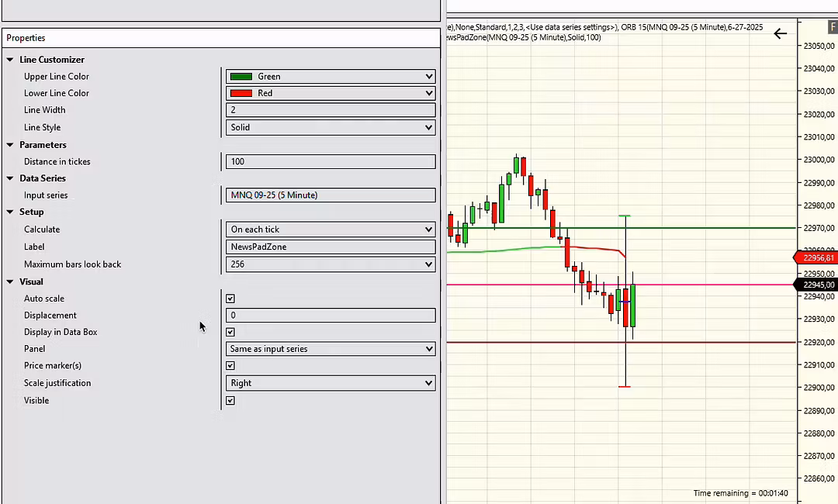Collapse the Visual section
Screen dimensions: 838x504
pos(10,281)
